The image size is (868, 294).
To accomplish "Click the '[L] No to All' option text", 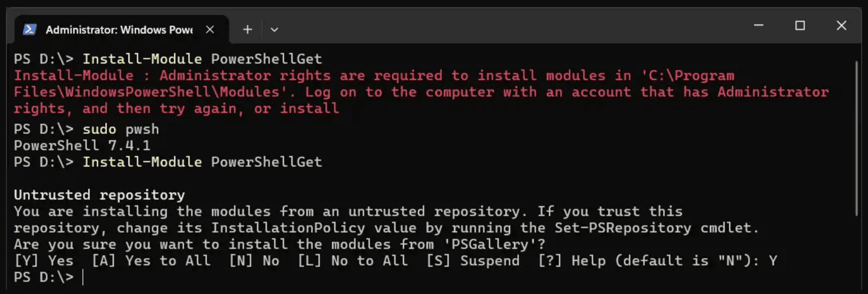I will click(x=353, y=261).
